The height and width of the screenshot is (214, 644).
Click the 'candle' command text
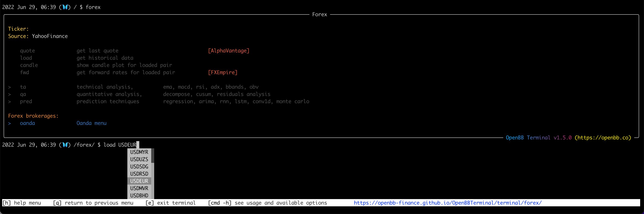pos(29,65)
